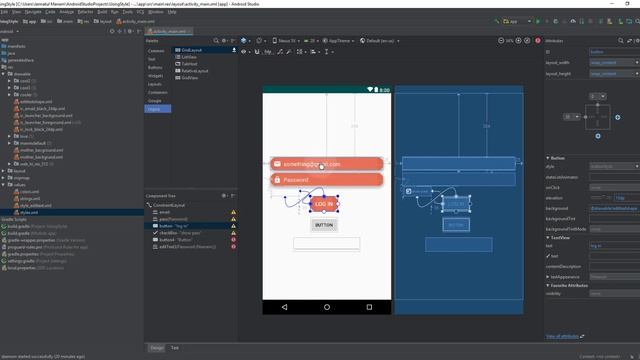The width and height of the screenshot is (640, 360).
Task: Add the bottom constraint plus in the constraint widget
Action: (x=598, y=136)
